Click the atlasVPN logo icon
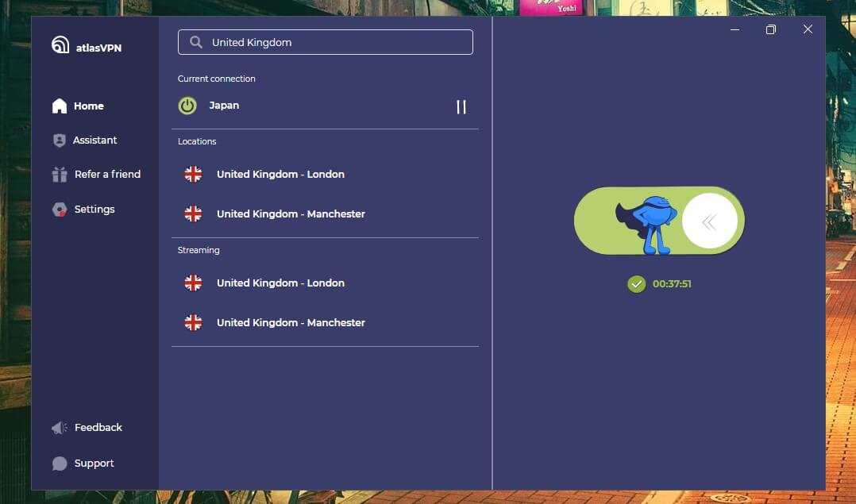Viewport: 856px width, 504px height. point(60,44)
